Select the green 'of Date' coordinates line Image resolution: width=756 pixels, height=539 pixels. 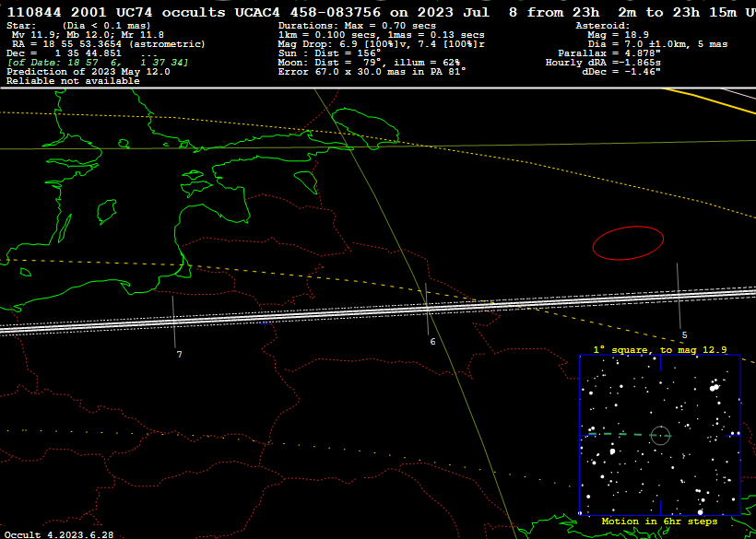(x=98, y=63)
